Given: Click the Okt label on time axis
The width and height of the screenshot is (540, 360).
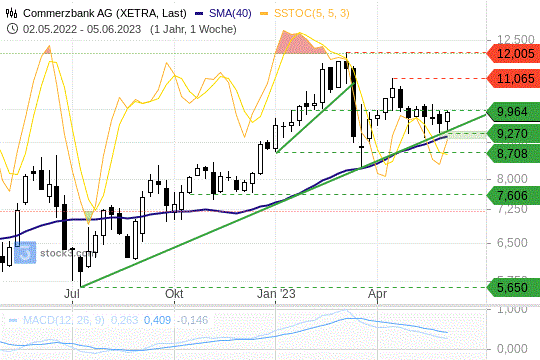Looking at the screenshot, I should pyautogui.click(x=174, y=294).
